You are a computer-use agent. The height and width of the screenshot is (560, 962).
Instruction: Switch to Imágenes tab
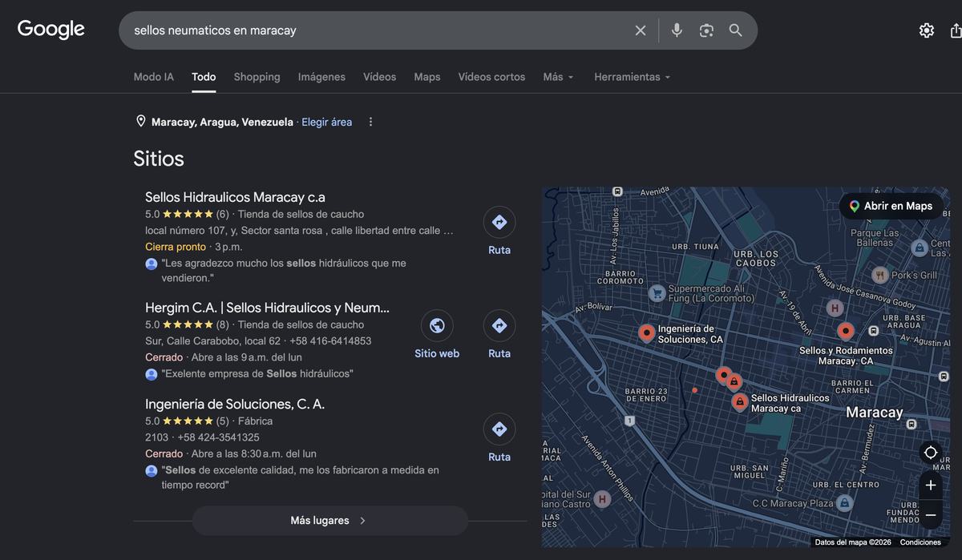[321, 77]
